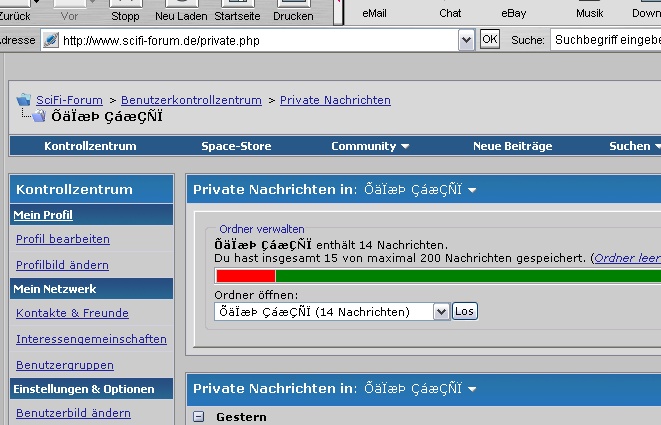Collapse the Gestern message group
The width and height of the screenshot is (661, 425).
point(198,417)
